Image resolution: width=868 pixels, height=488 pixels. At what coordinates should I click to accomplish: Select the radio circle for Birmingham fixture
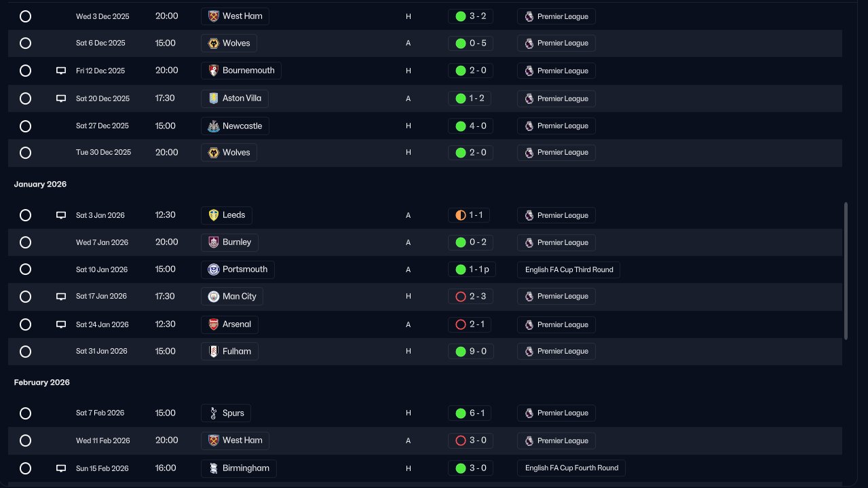25,468
